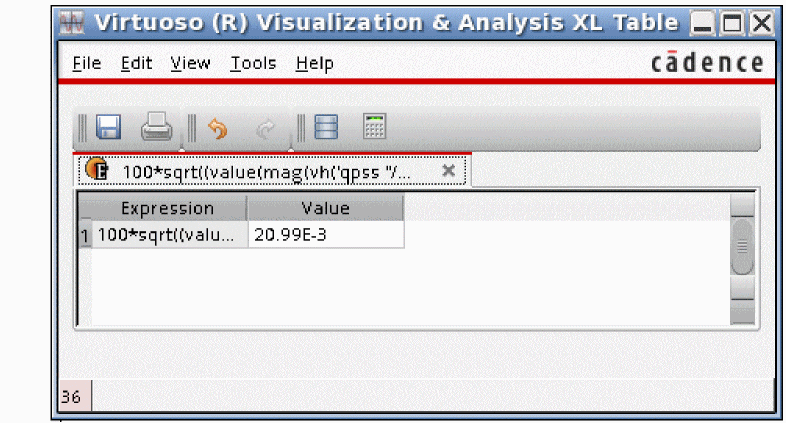
Task: Minimize the Virtuoso Table window
Action: point(702,23)
